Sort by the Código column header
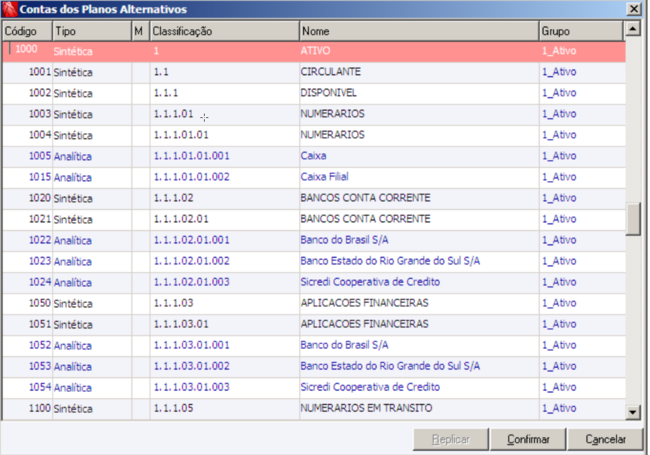This screenshot has height=455, width=650. pos(27,31)
